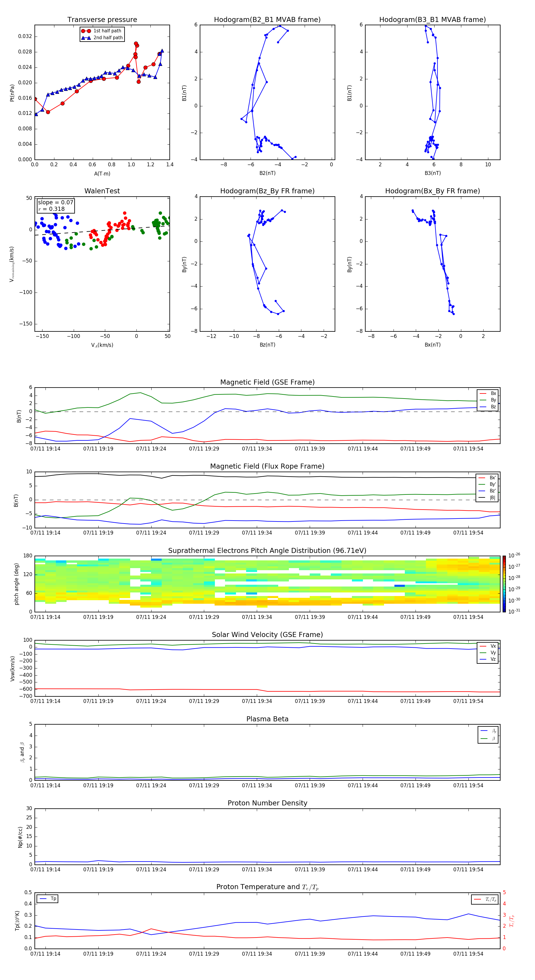
Task: Click the '10^-26' colorbar tick label
Action: click(x=514, y=555)
